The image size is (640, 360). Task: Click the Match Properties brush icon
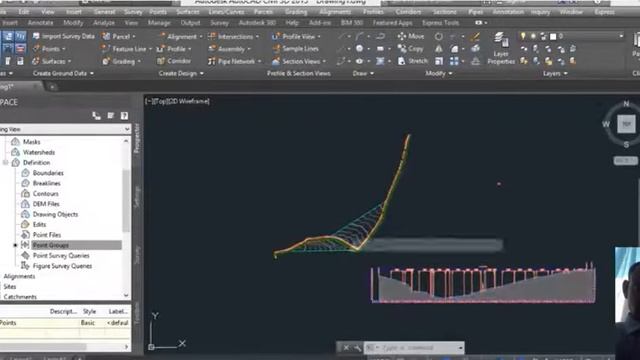pyautogui.click(x=475, y=37)
